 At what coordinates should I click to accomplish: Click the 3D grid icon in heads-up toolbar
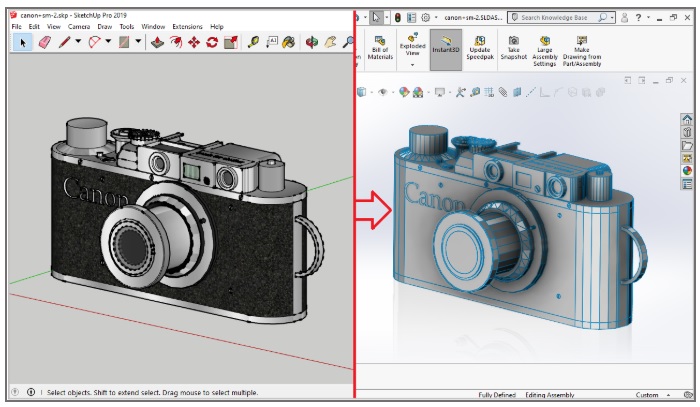489,92
